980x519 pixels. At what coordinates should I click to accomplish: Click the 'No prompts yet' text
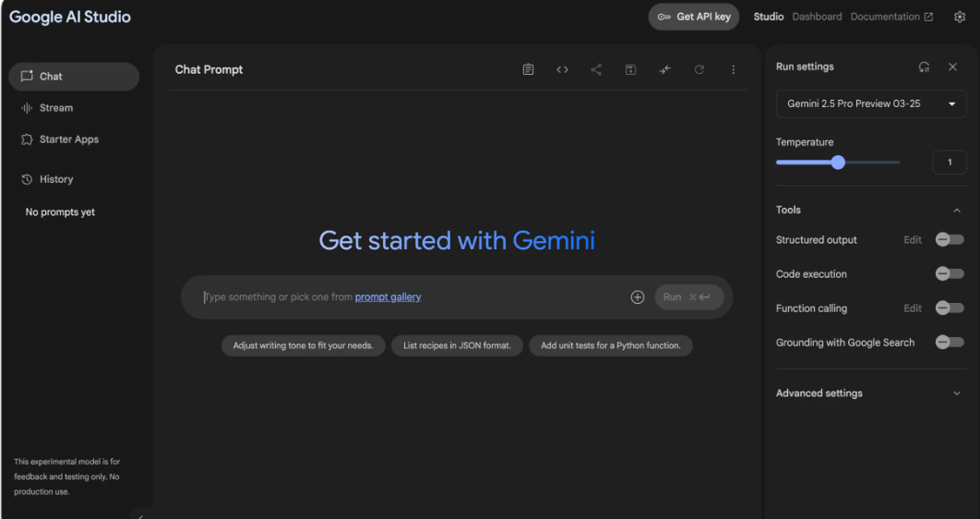pyautogui.click(x=60, y=212)
